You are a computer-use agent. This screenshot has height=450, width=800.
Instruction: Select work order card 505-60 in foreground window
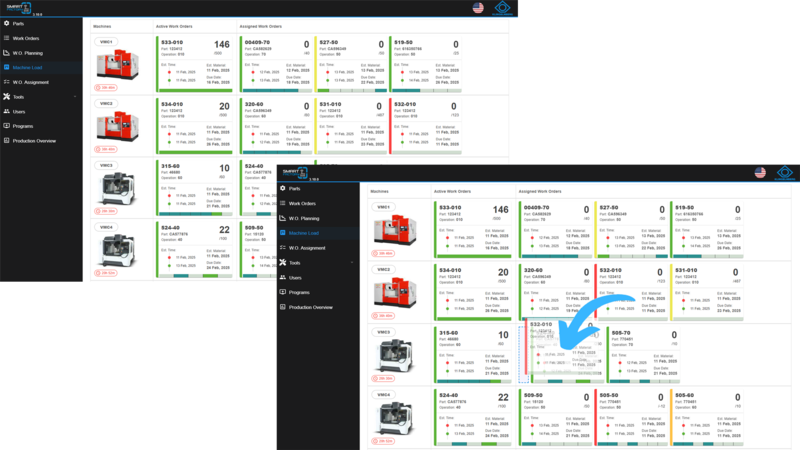click(706, 417)
